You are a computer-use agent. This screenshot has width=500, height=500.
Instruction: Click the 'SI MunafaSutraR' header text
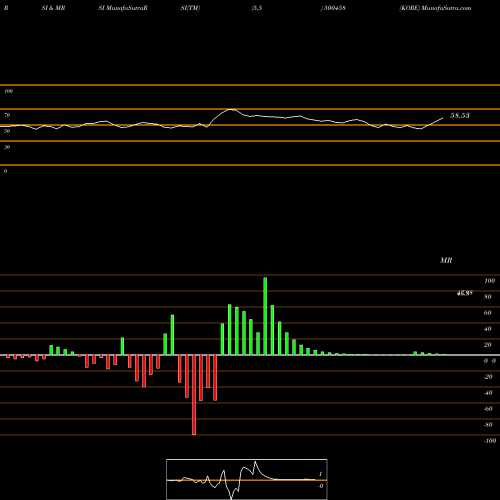(123, 8)
